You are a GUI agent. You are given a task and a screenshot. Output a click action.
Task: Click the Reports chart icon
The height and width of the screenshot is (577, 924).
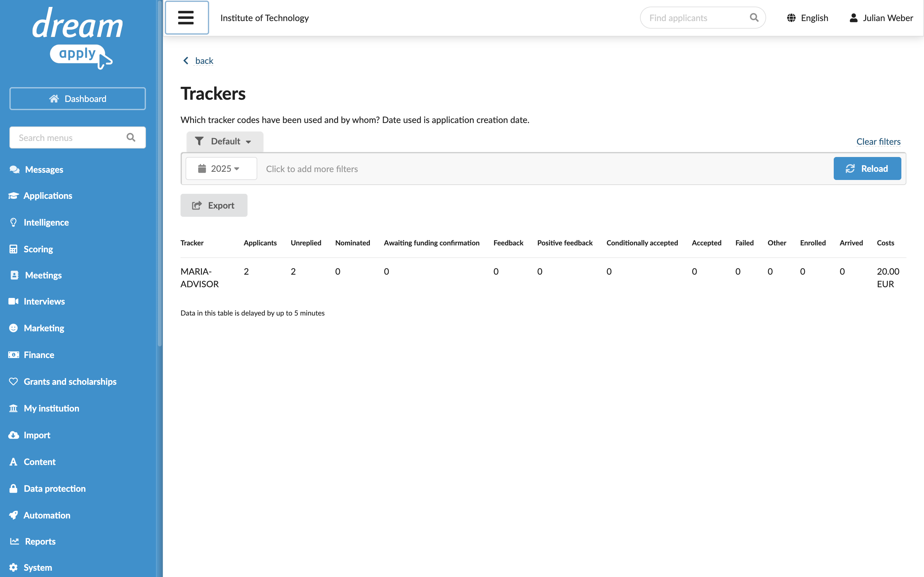pos(14,541)
